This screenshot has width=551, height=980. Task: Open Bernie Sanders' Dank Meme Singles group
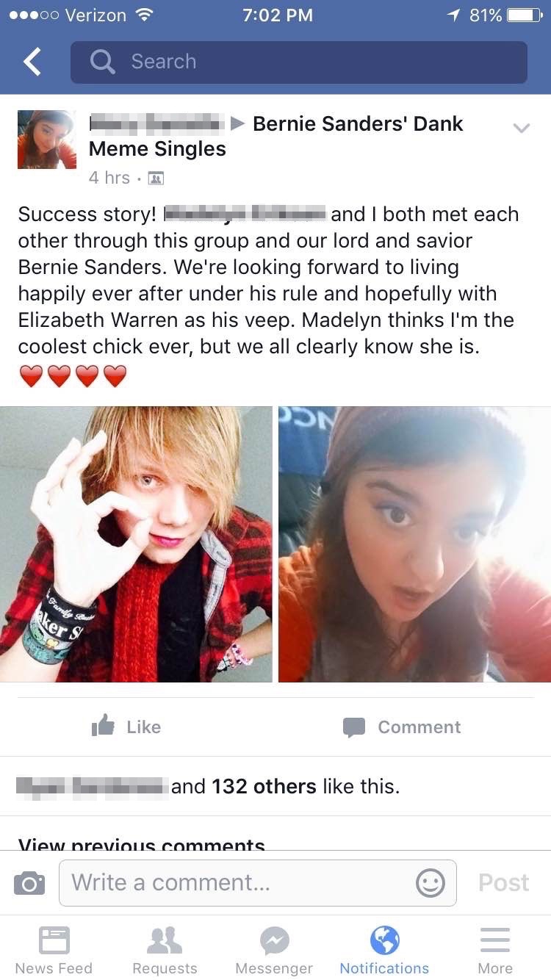pyautogui.click(x=276, y=136)
